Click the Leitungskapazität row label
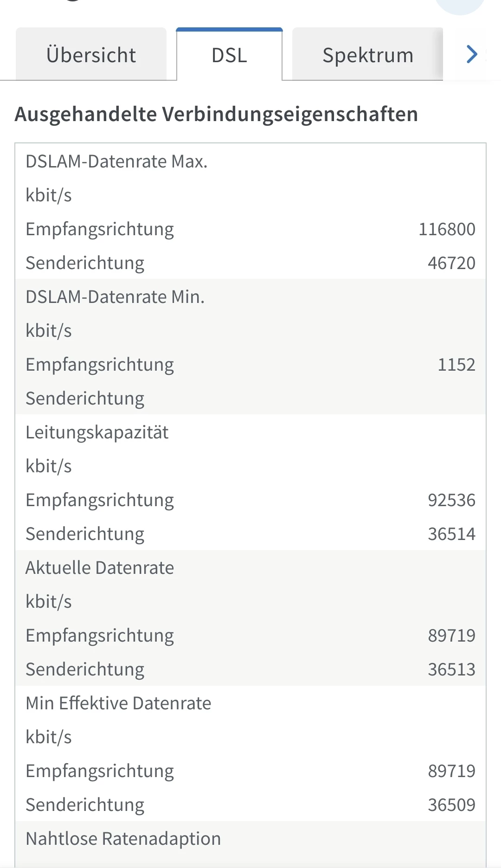This screenshot has height=868, width=501. [x=97, y=432]
